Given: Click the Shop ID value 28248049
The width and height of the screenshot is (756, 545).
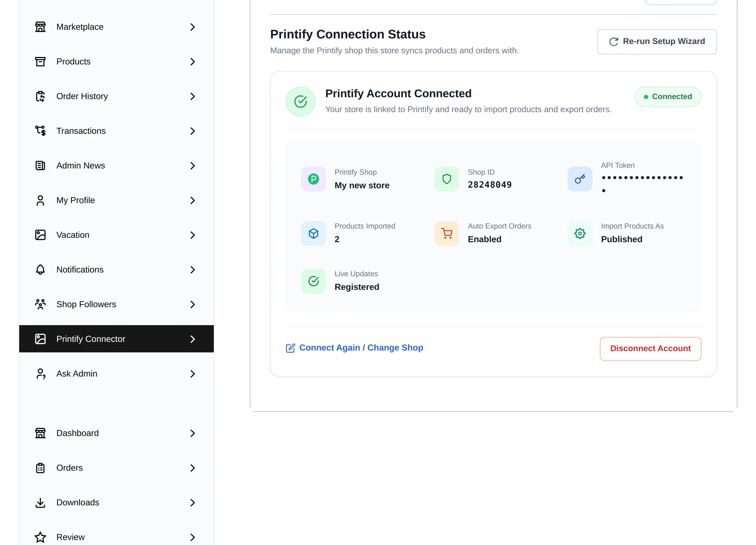Looking at the screenshot, I should (x=490, y=185).
